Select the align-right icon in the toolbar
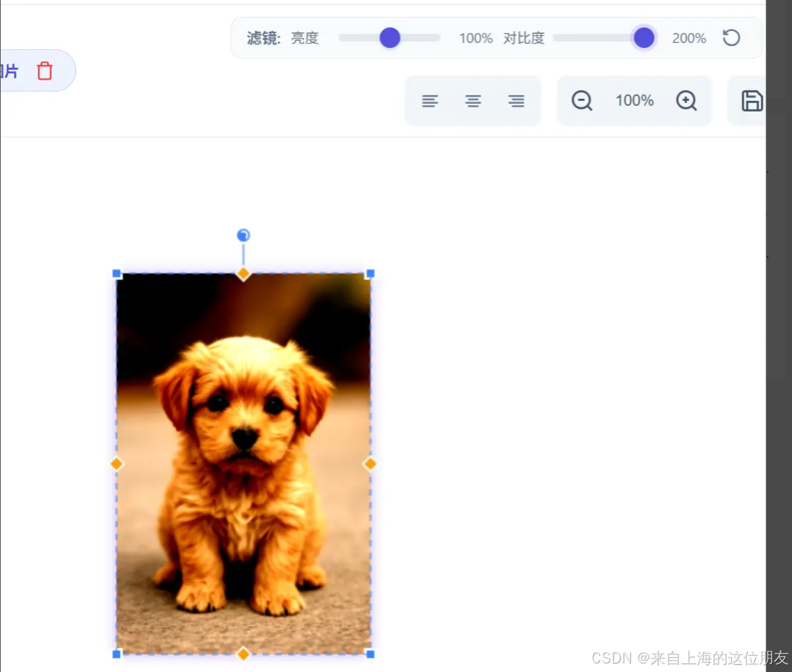 516,101
